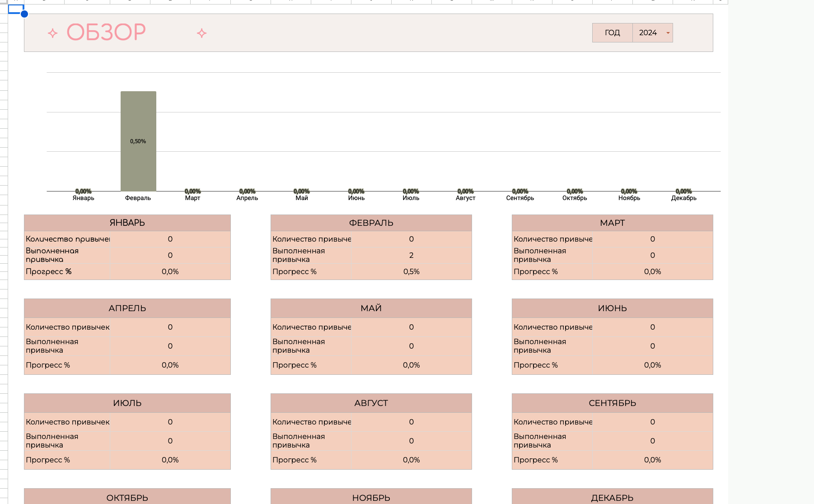Click the star icon right of ОБЗОР

[x=201, y=33]
